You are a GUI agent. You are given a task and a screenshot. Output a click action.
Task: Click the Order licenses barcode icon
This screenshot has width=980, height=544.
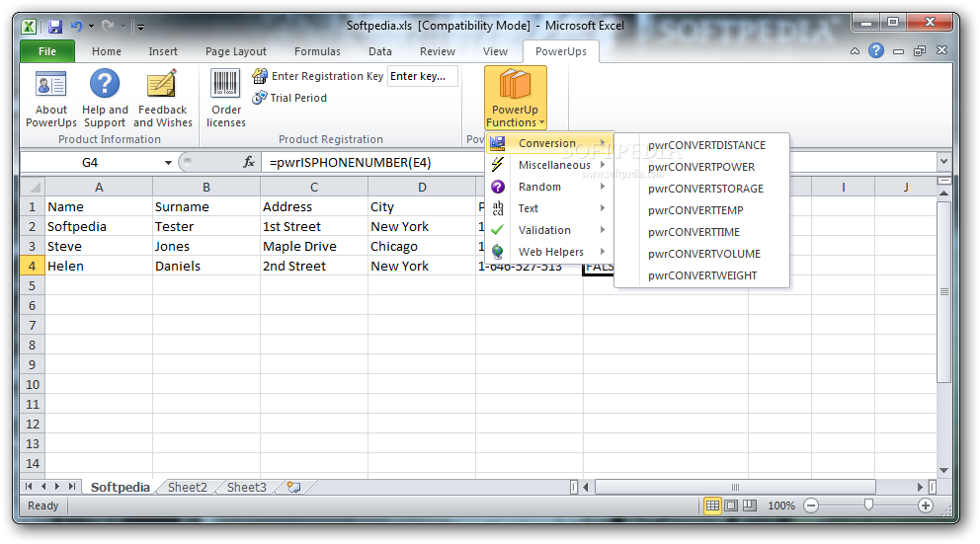(x=225, y=84)
